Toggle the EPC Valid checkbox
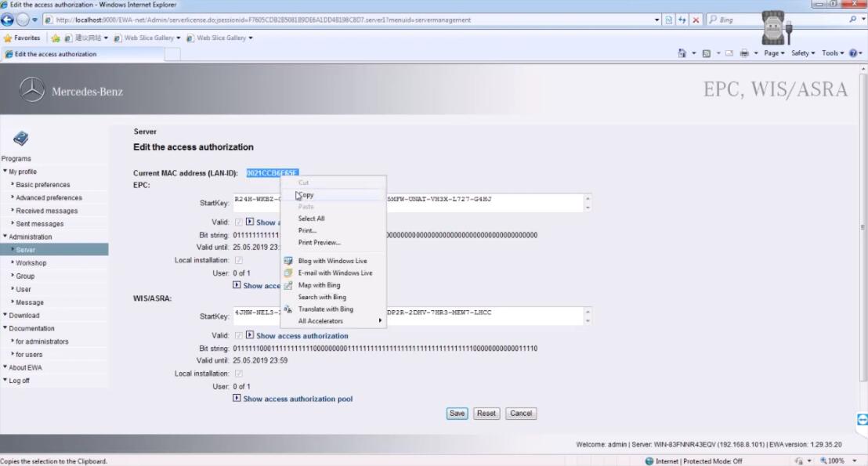 click(239, 222)
